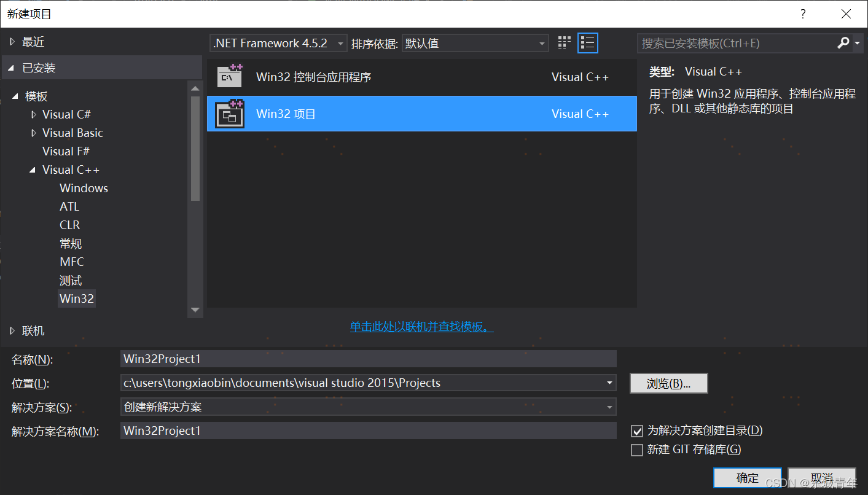This screenshot has height=495, width=868.
Task: Click the 浏览(B)... button
Action: (669, 383)
